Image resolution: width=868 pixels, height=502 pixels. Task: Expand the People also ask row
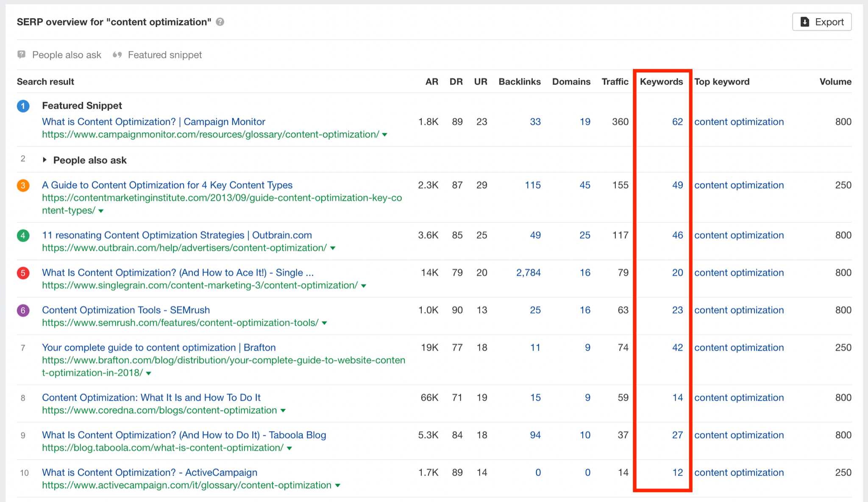(x=45, y=160)
